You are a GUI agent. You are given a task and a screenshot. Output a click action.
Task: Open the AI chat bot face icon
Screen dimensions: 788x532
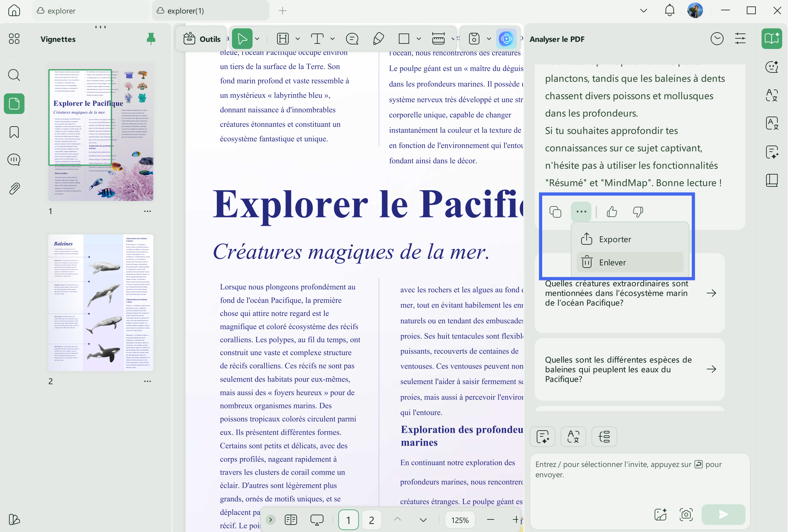coord(772,67)
